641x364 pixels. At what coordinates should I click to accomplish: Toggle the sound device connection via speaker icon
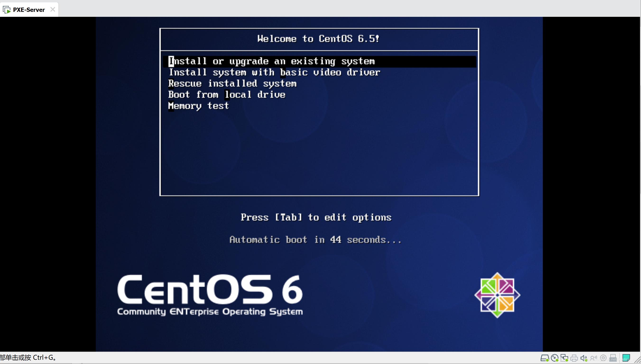click(583, 358)
